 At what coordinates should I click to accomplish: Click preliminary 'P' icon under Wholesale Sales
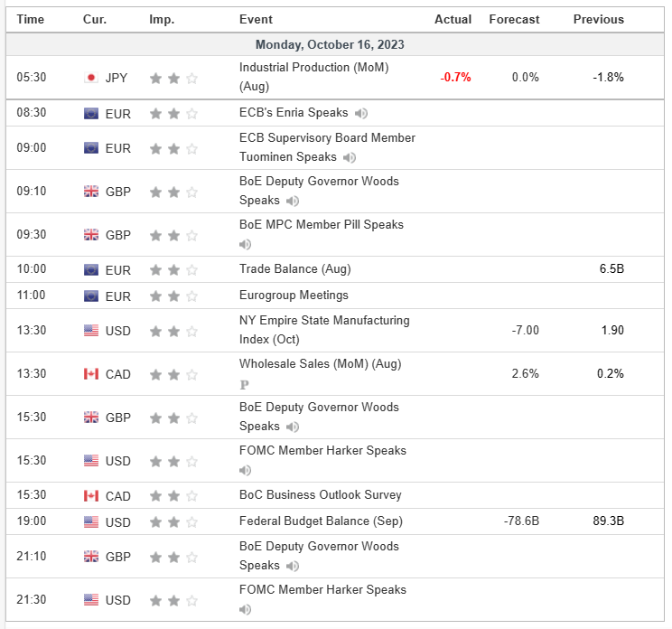244,383
